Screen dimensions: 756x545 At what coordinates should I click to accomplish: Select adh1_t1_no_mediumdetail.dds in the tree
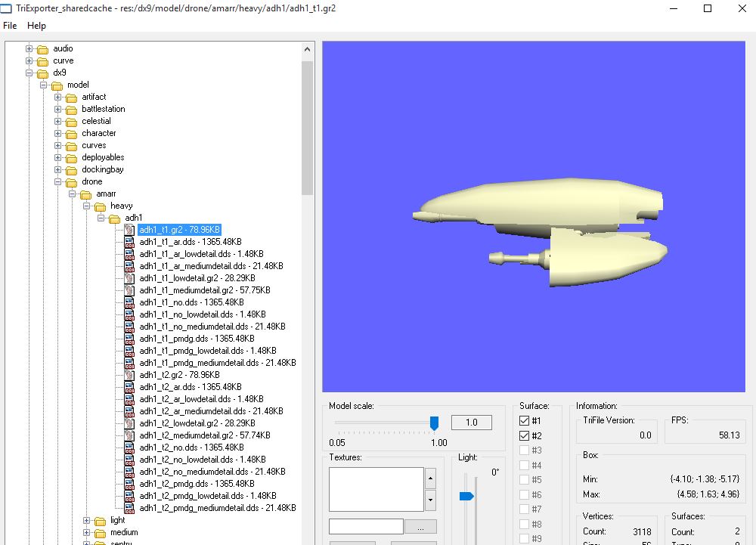tap(212, 327)
